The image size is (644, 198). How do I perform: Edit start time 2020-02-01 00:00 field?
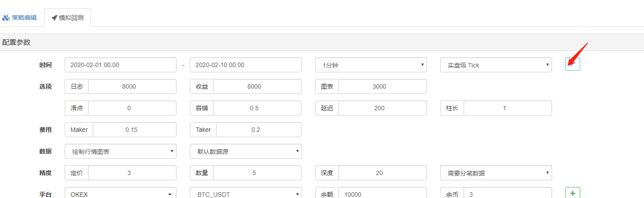tap(121, 65)
